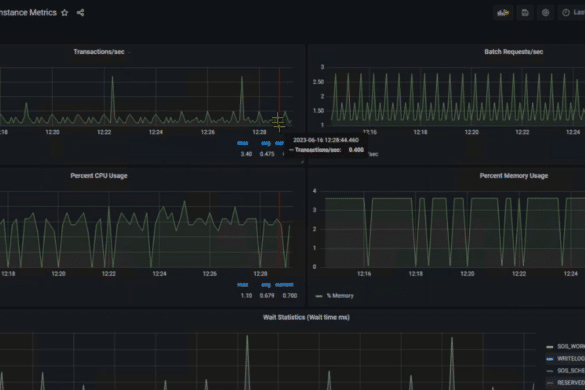Click the 0.475 avg value in Transactions legend
Image resolution: width=585 pixels, height=390 pixels.
[267, 154]
